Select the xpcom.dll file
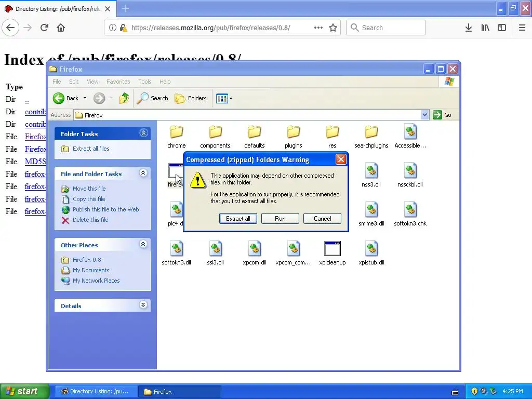532x399 pixels. 255,254
